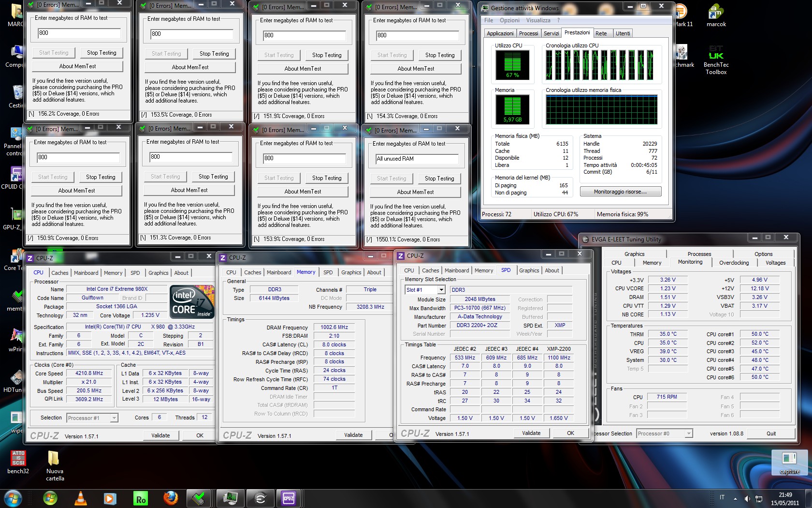Select the wPrime desktop shortcut
The width and height of the screenshot is (812, 508).
pyautogui.click(x=15, y=341)
